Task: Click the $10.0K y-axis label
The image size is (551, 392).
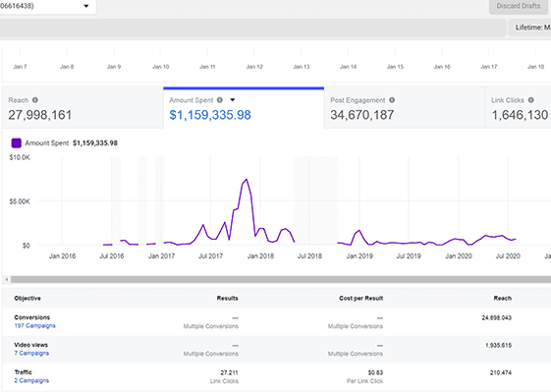Action: [x=20, y=157]
